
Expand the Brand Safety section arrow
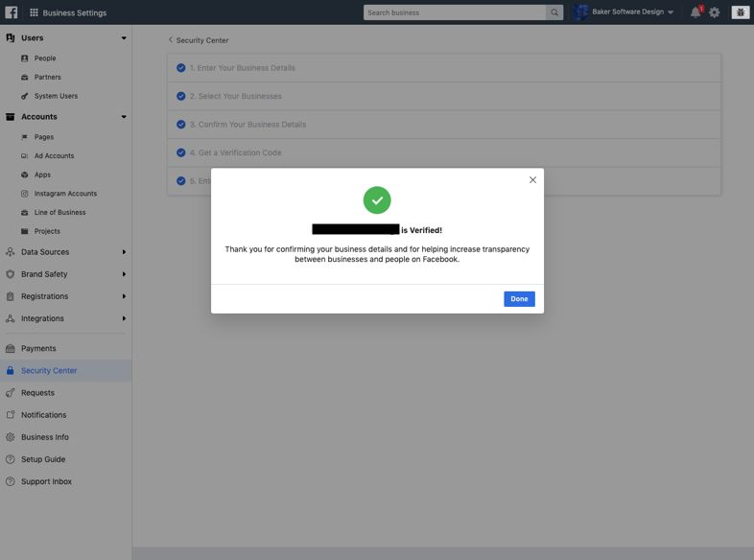[x=124, y=274]
